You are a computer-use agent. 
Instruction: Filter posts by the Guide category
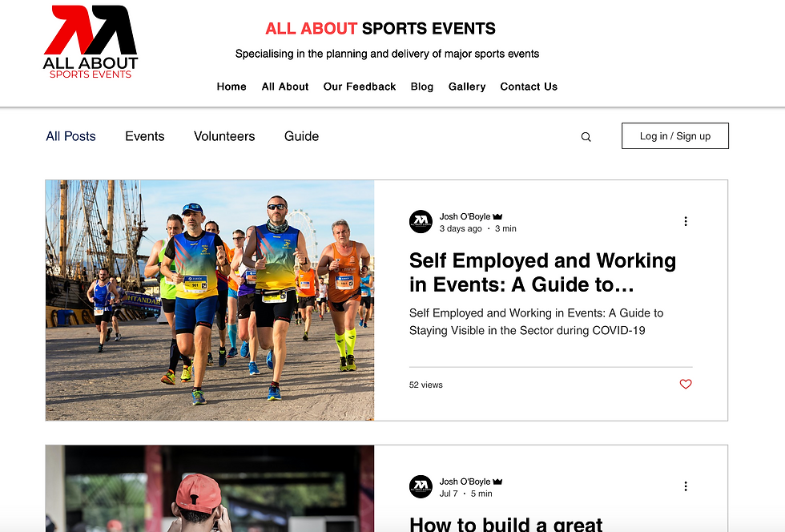click(x=301, y=136)
